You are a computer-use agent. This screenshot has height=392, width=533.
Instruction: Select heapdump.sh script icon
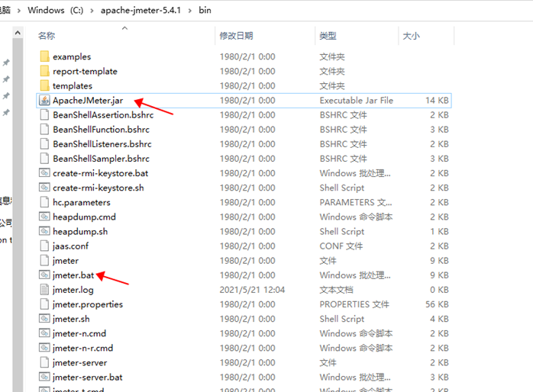44,231
